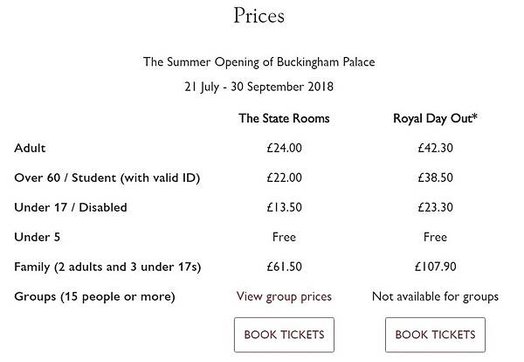Click Book Tickets under Royal Day Out
The height and width of the screenshot is (362, 524).
(x=435, y=335)
